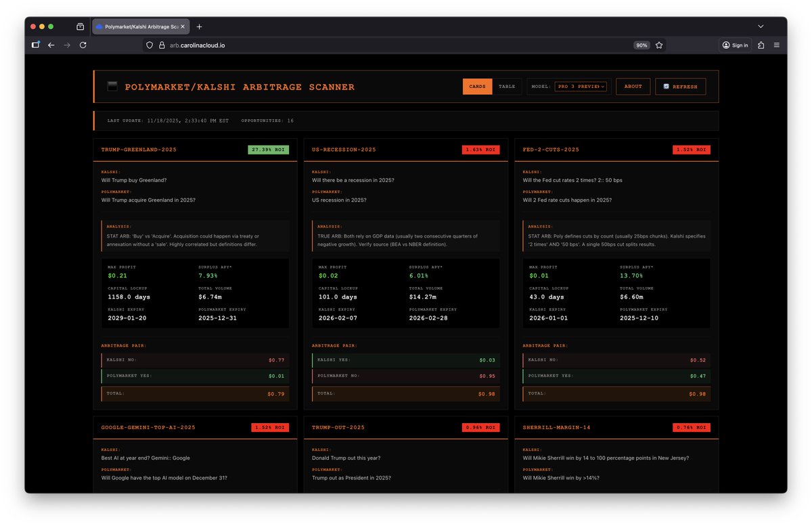Viewport: 812px width, 526px height.
Task: Go back to the previous page
Action: [x=51, y=45]
